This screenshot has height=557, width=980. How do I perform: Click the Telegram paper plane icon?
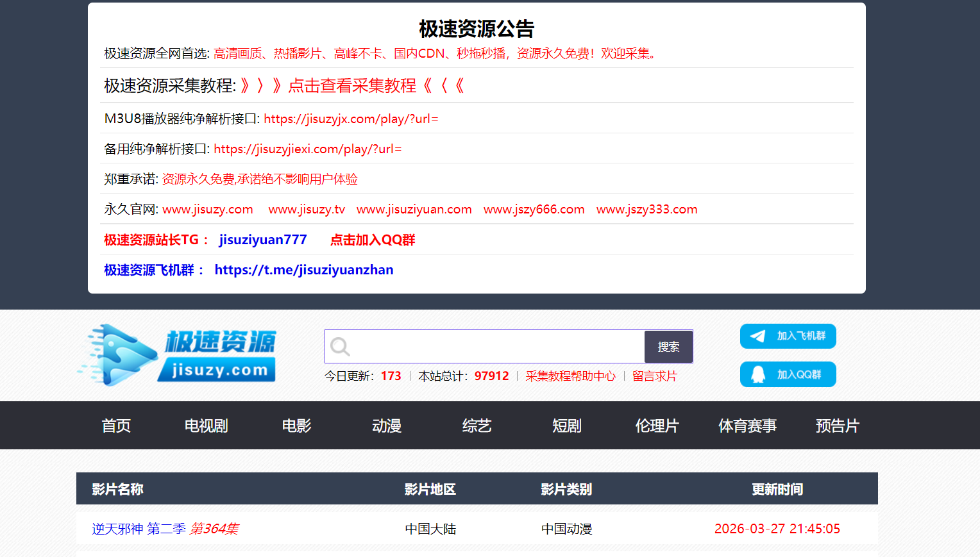tap(757, 337)
